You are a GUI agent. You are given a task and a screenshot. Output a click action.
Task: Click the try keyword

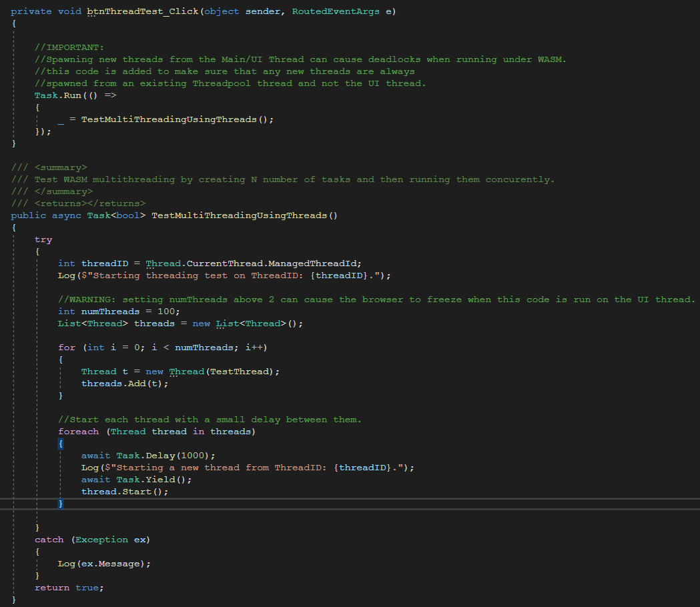[43, 239]
